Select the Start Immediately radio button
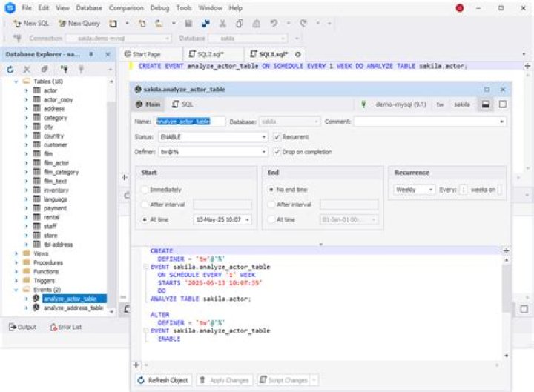 click(145, 190)
